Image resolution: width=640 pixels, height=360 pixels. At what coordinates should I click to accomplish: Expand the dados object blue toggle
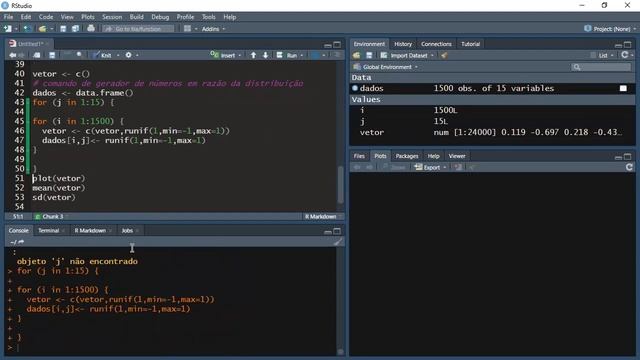355,88
